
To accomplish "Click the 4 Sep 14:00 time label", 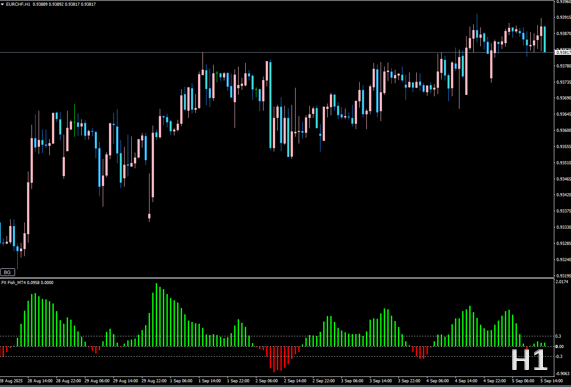I will 466,381.
